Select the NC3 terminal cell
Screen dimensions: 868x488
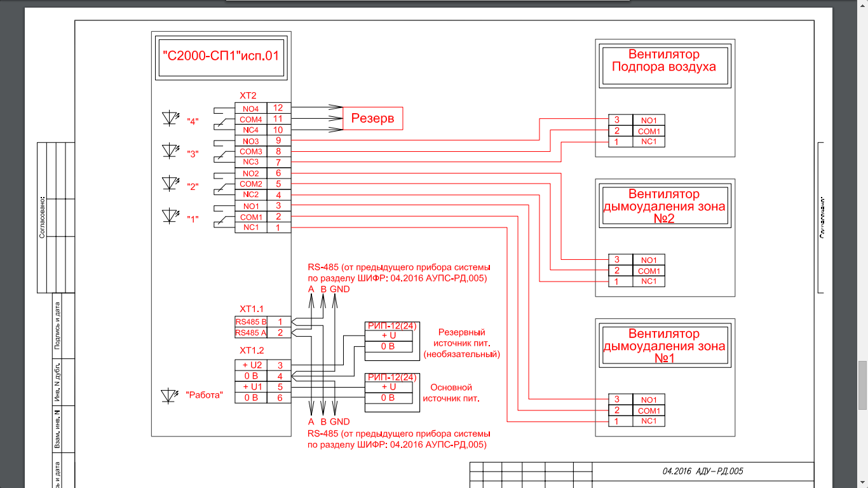[251, 162]
